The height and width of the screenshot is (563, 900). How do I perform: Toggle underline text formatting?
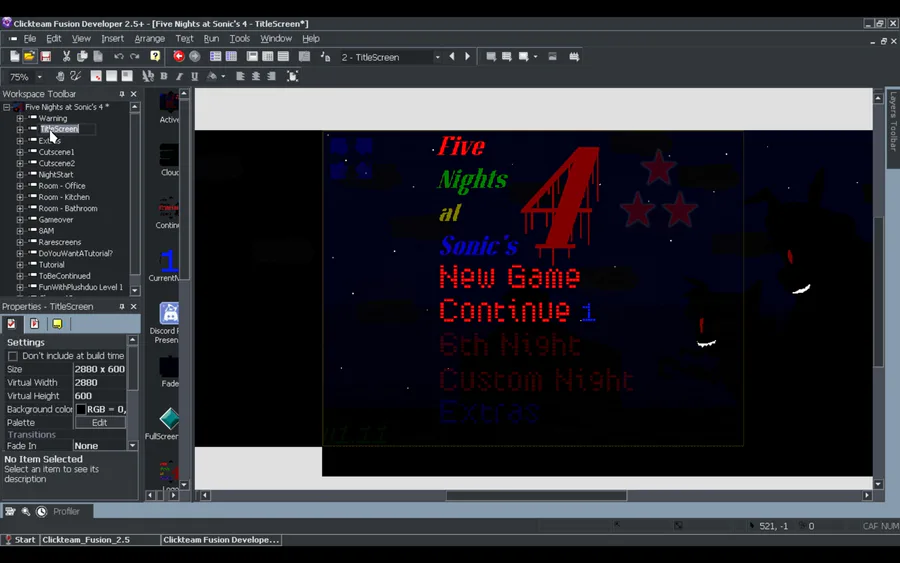tap(195, 76)
